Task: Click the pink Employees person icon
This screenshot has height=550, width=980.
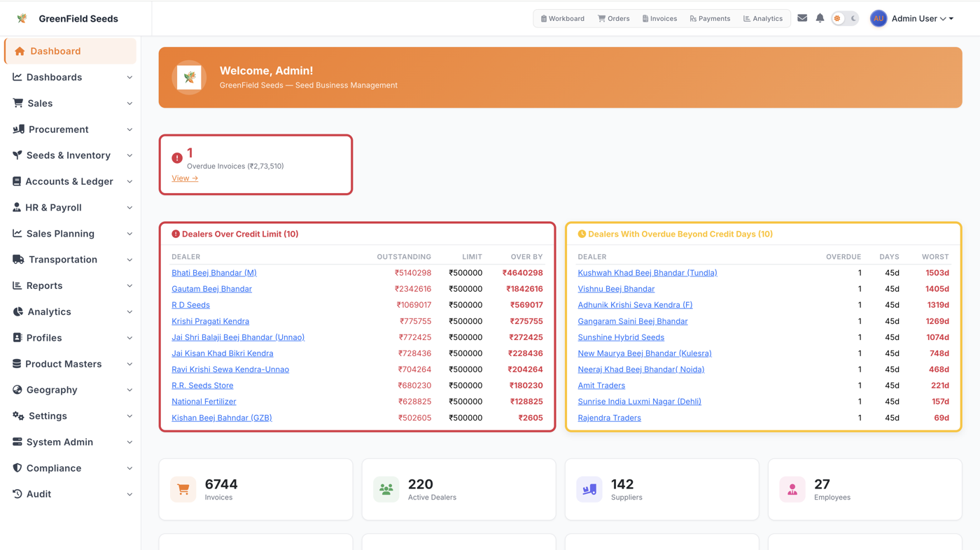Action: [792, 489]
